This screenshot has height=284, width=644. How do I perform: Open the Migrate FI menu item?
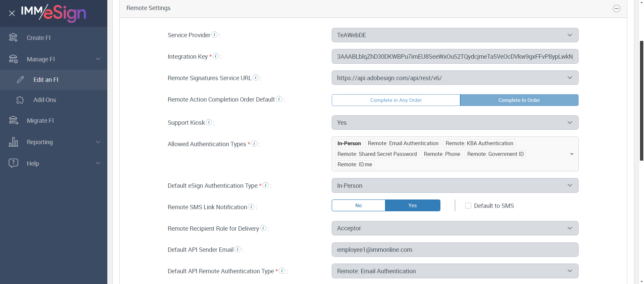40,121
